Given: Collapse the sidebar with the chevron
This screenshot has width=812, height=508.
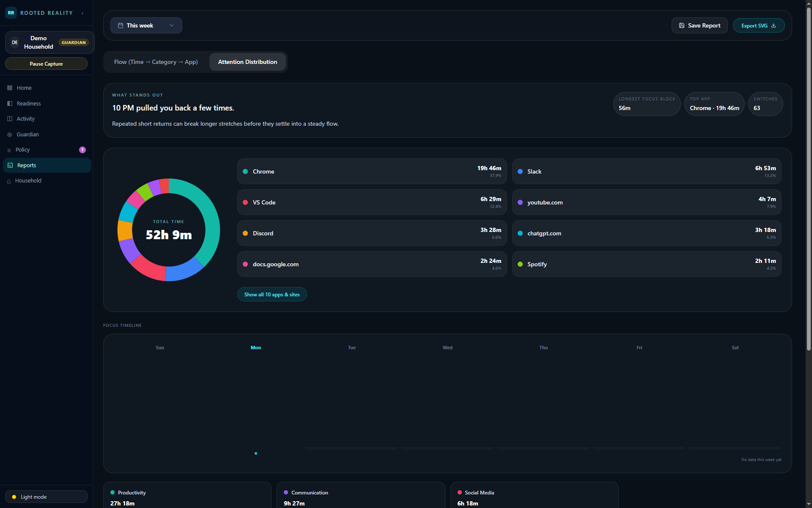Looking at the screenshot, I should [82, 13].
